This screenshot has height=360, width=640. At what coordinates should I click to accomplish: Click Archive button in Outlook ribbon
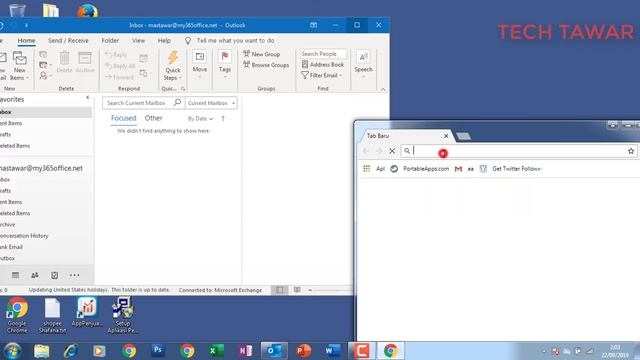85,62
